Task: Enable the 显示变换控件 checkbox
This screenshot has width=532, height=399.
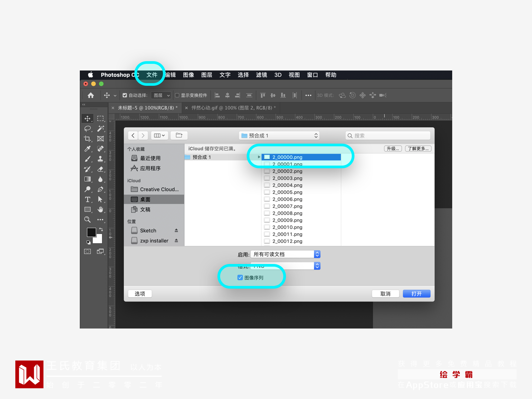Action: [x=177, y=95]
